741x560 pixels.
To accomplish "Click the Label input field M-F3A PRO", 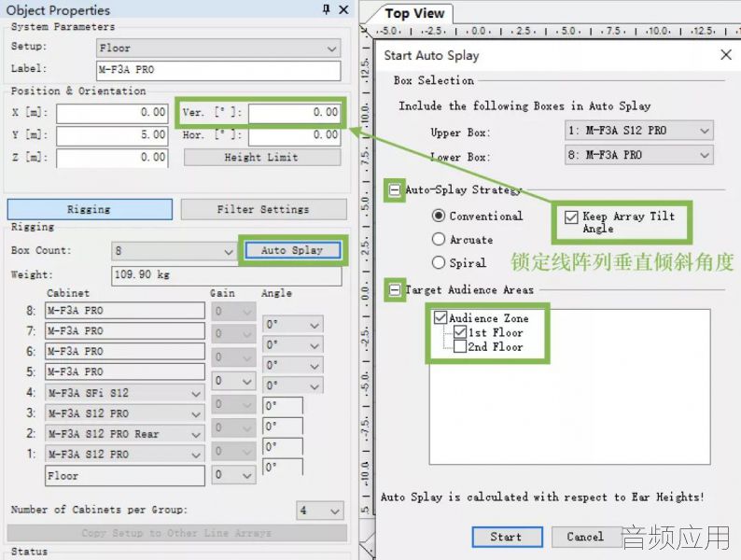I will [218, 70].
